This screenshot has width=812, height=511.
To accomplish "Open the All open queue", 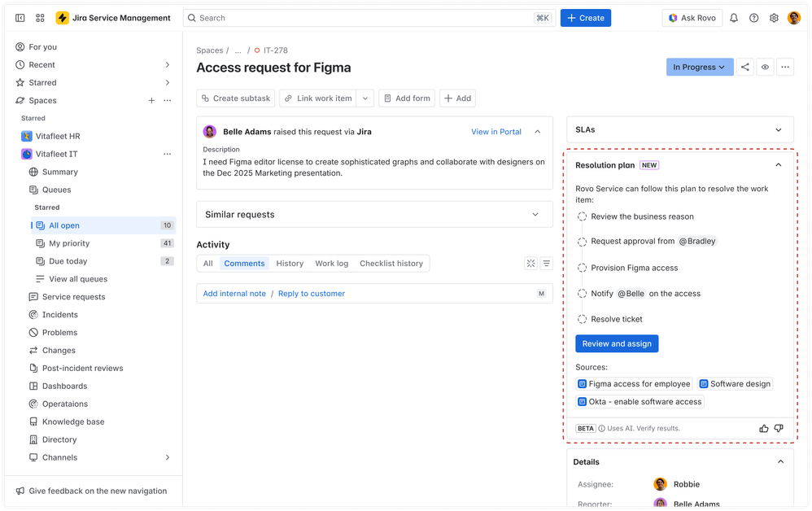I will point(103,225).
